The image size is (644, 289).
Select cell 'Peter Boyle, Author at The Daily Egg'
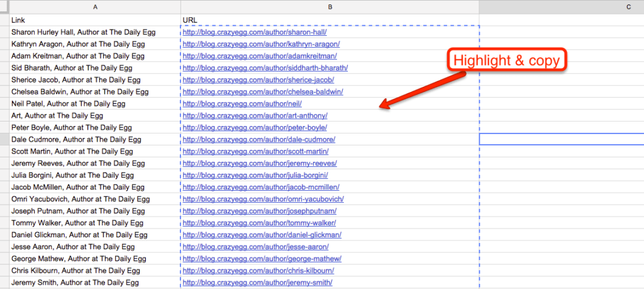[x=95, y=127]
